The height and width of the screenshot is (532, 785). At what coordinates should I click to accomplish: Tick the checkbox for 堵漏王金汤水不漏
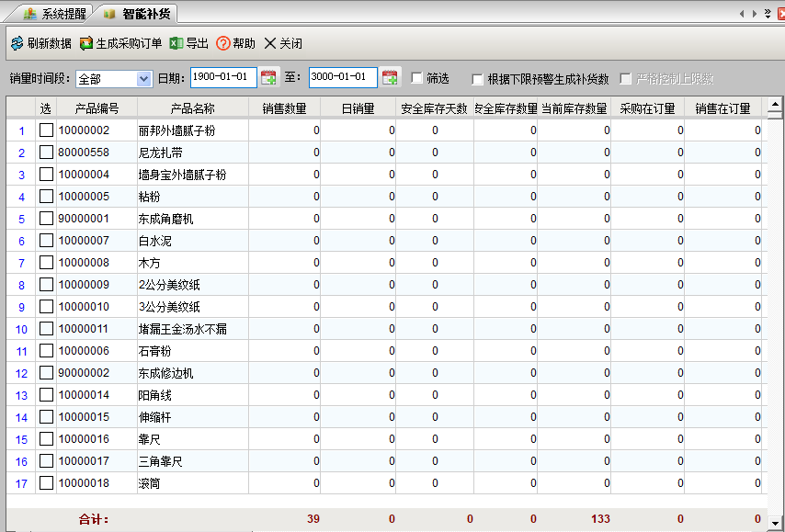tap(46, 328)
